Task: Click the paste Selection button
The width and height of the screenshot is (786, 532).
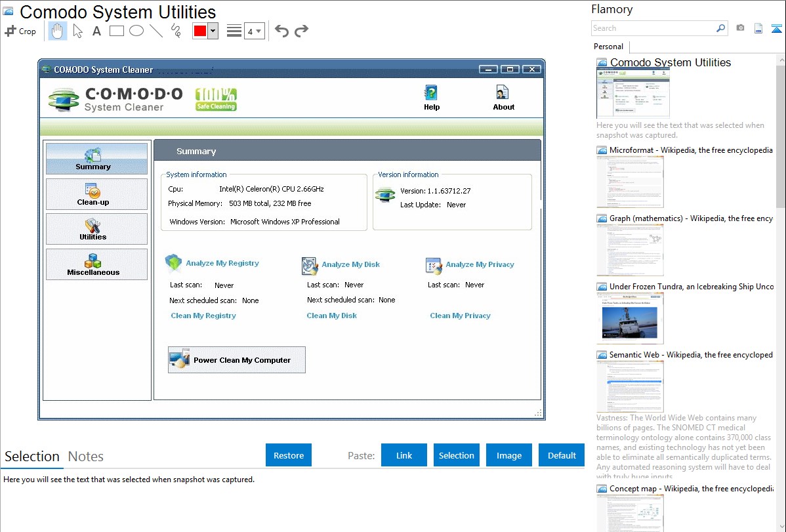Action: [x=456, y=455]
